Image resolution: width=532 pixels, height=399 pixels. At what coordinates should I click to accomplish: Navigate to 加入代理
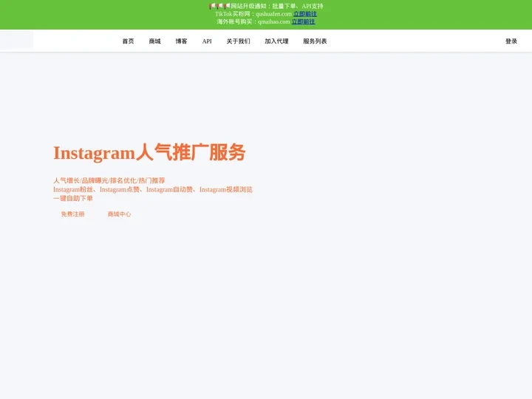(x=276, y=41)
